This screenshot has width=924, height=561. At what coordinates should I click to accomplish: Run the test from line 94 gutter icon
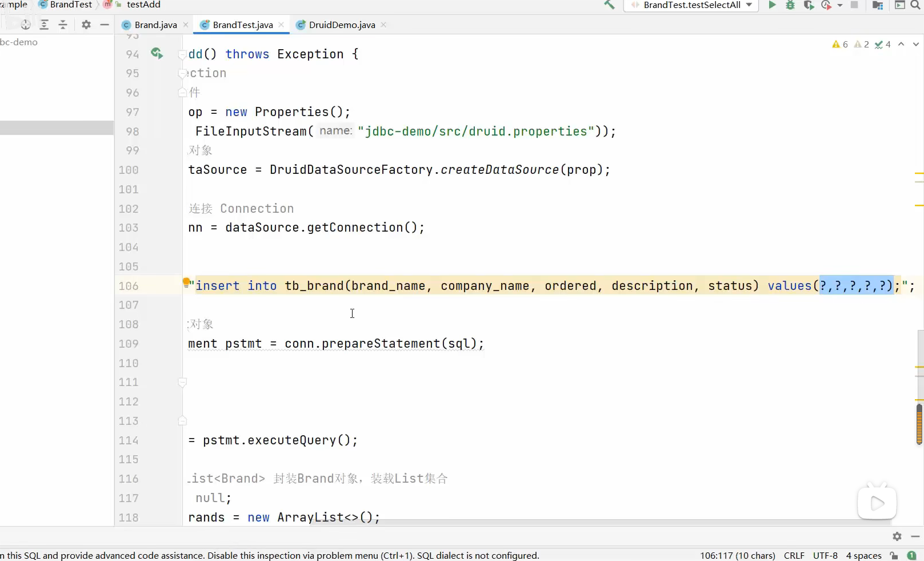(157, 53)
